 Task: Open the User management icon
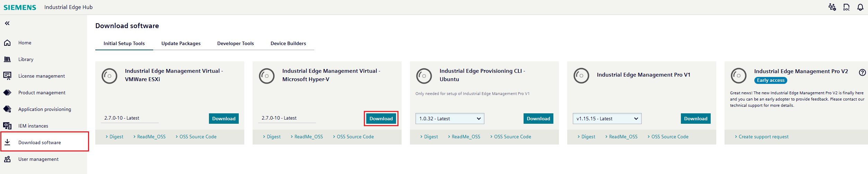coord(7,159)
